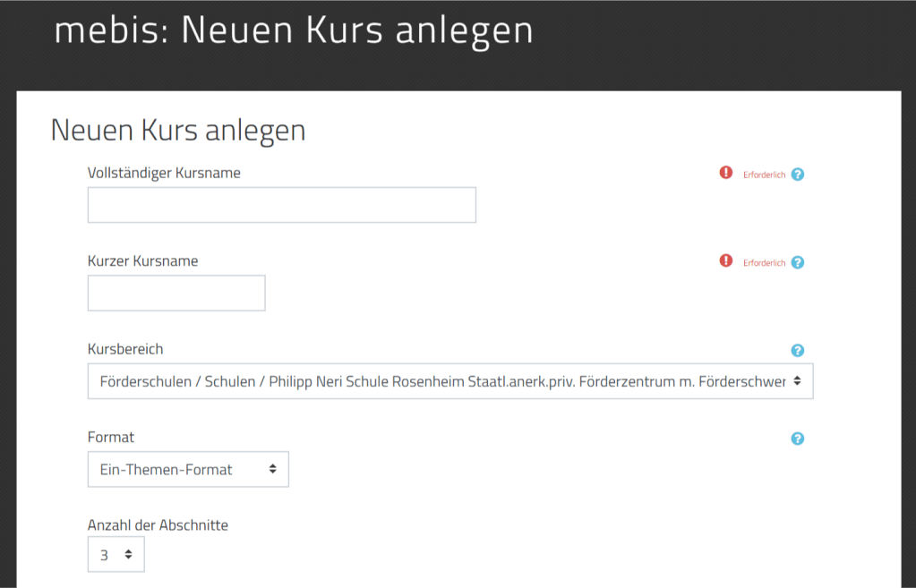The width and height of the screenshot is (916, 588).
Task: Click the Kursbereich help question mark
Action: pos(798,351)
